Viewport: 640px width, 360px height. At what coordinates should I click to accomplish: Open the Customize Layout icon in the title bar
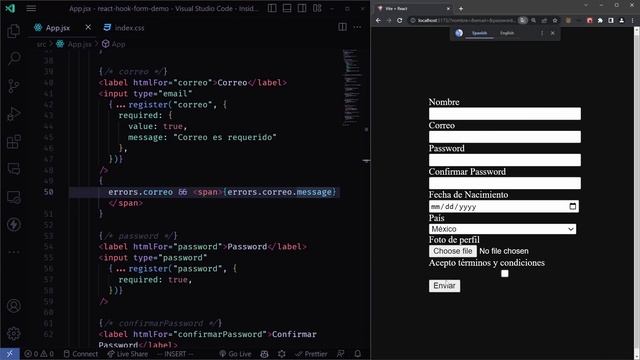coord(317,8)
